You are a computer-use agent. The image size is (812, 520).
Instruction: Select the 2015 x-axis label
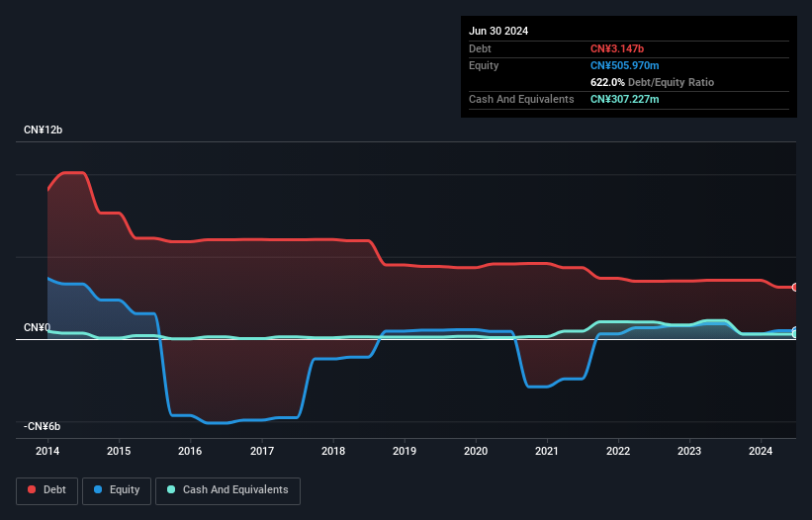pos(119,451)
